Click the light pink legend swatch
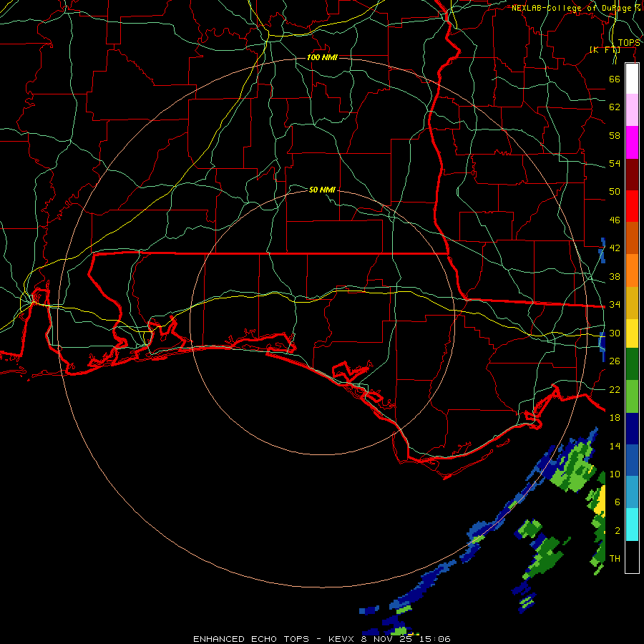The height and width of the screenshot is (644, 644). tap(632, 110)
